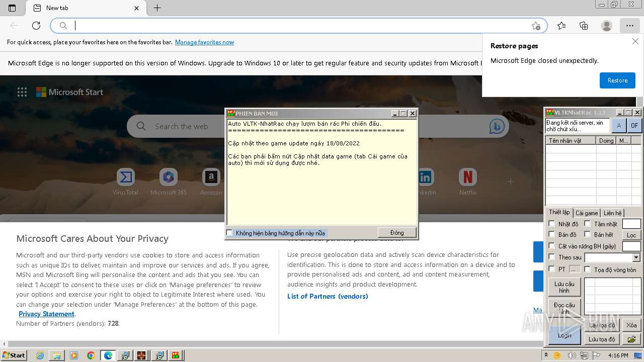Check Tọa độ vòng tròn option

tap(587, 269)
